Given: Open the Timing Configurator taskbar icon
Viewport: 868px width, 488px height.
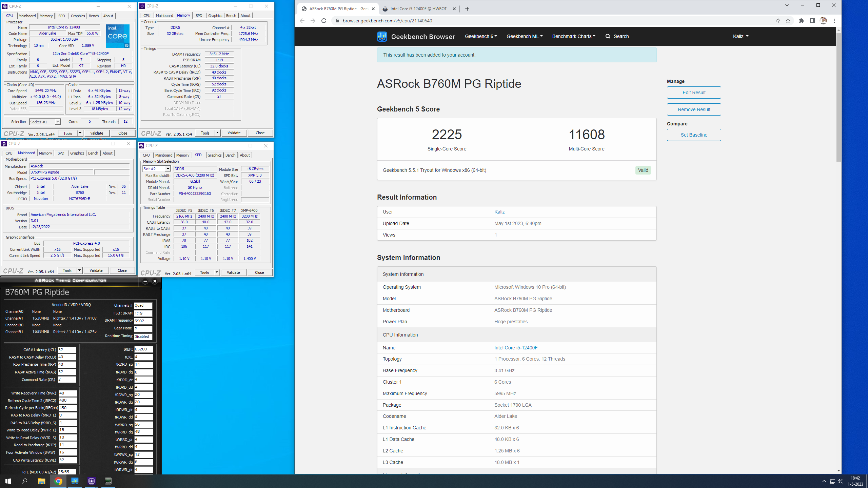Looking at the screenshot, I should 108,481.
